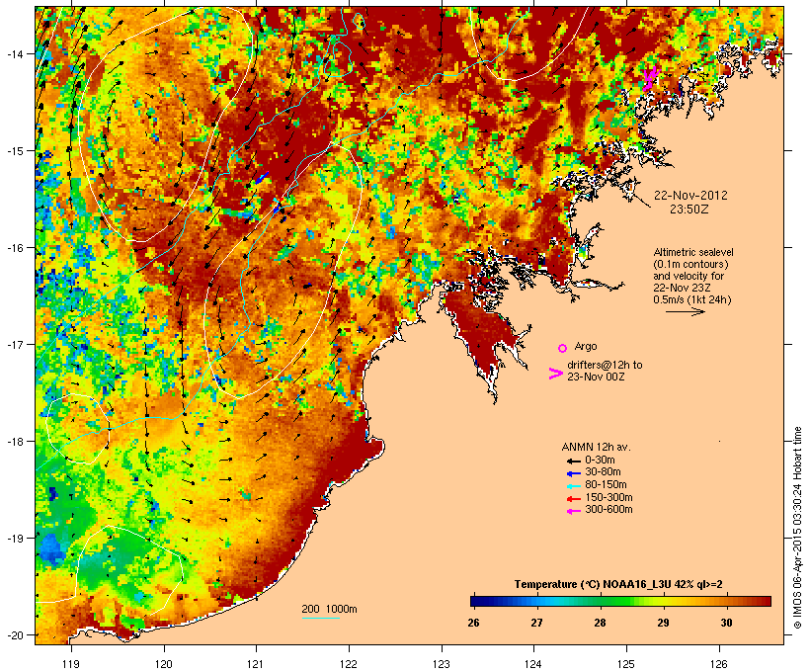Click the '30' colorbar tick value
810x672 pixels.
point(726,623)
